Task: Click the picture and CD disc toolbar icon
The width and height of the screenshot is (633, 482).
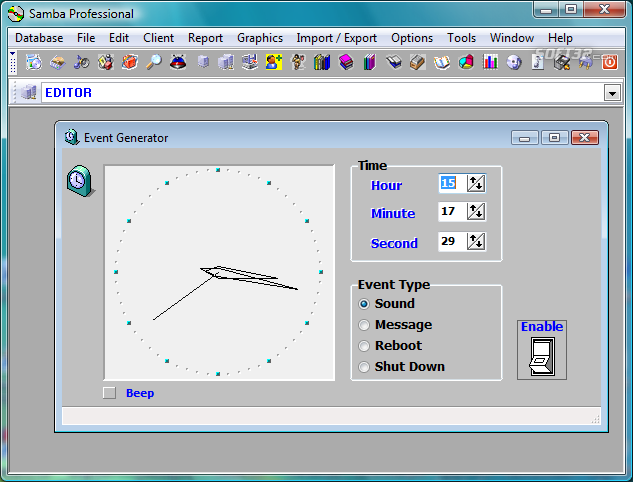Action: tap(34, 62)
